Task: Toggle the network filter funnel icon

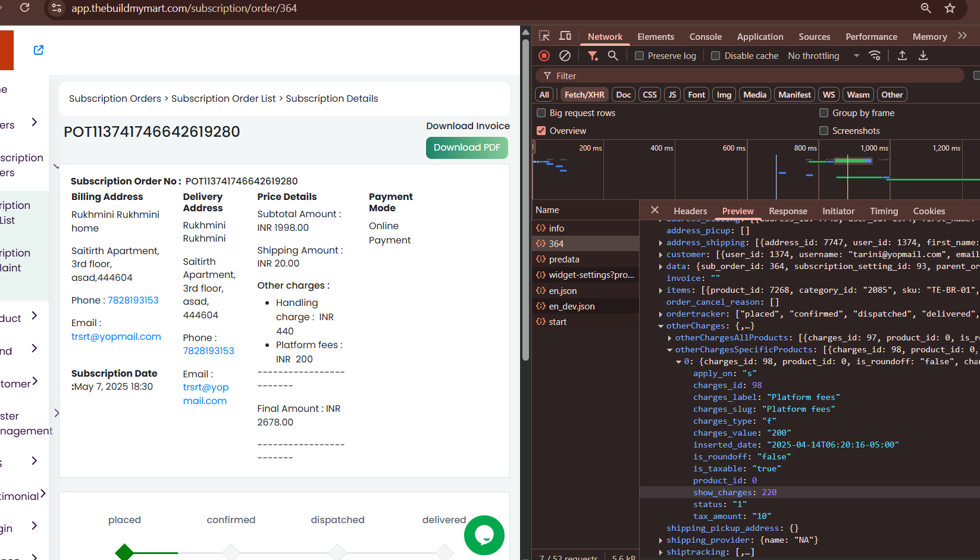Action: (593, 55)
